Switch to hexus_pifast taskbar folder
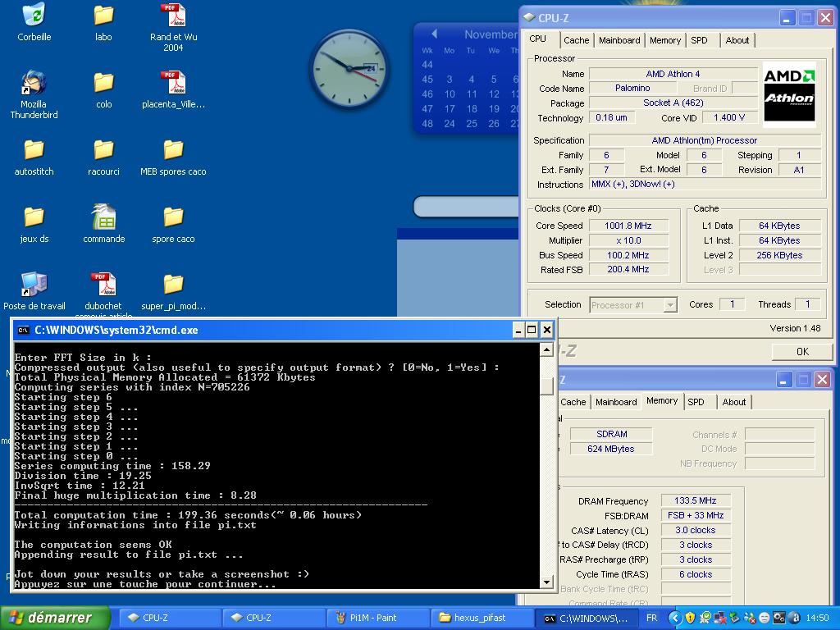 tap(481, 618)
